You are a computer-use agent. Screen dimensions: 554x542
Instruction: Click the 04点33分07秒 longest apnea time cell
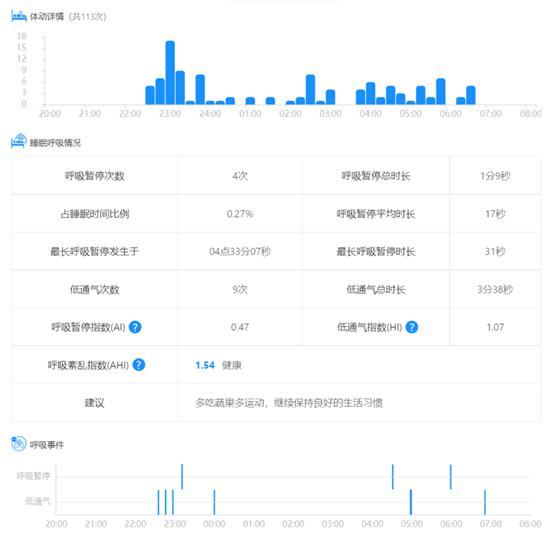tap(240, 252)
